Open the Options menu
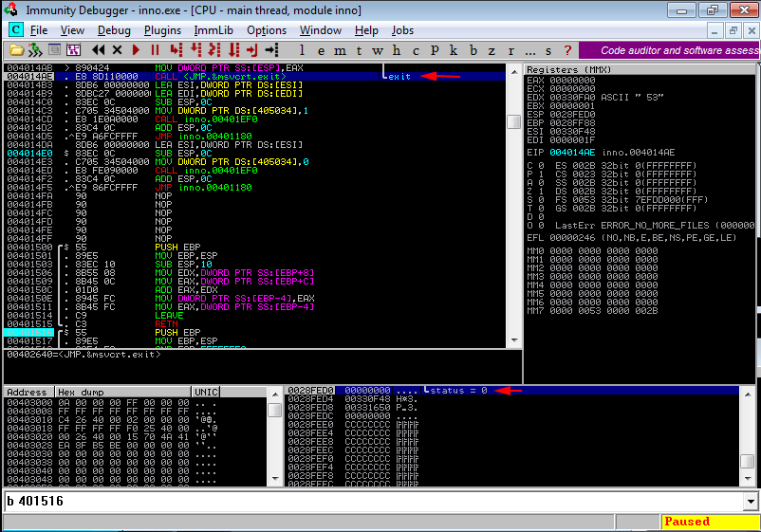This screenshot has height=532, width=761. click(267, 30)
